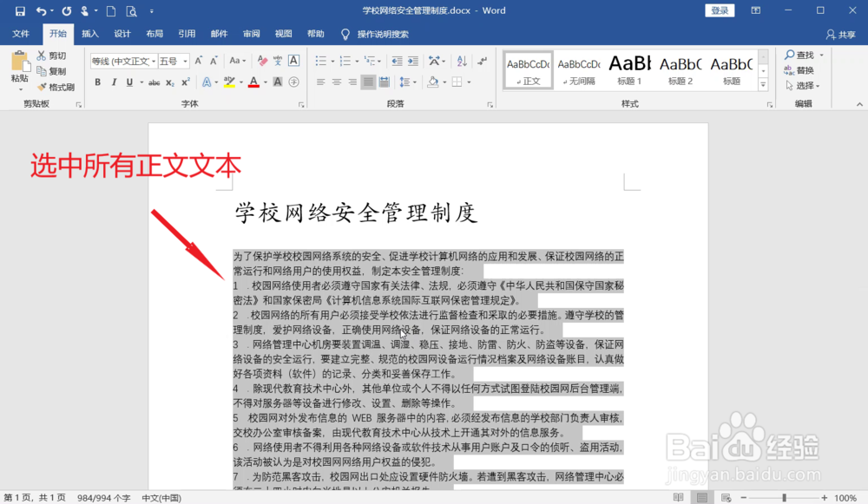Click the 登录 sign-in button
Screen dimensions: 868x504
tap(719, 10)
